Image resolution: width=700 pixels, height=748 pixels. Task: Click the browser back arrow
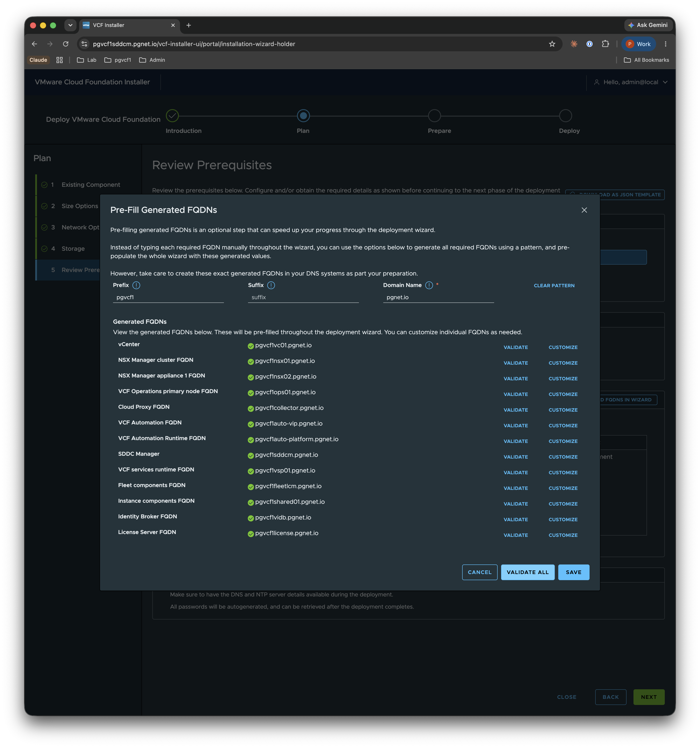[x=34, y=44]
